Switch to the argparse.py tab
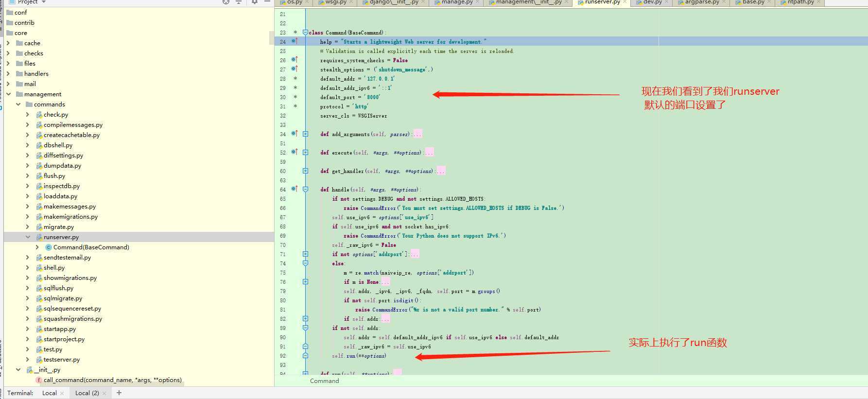868x399 pixels. tap(702, 2)
